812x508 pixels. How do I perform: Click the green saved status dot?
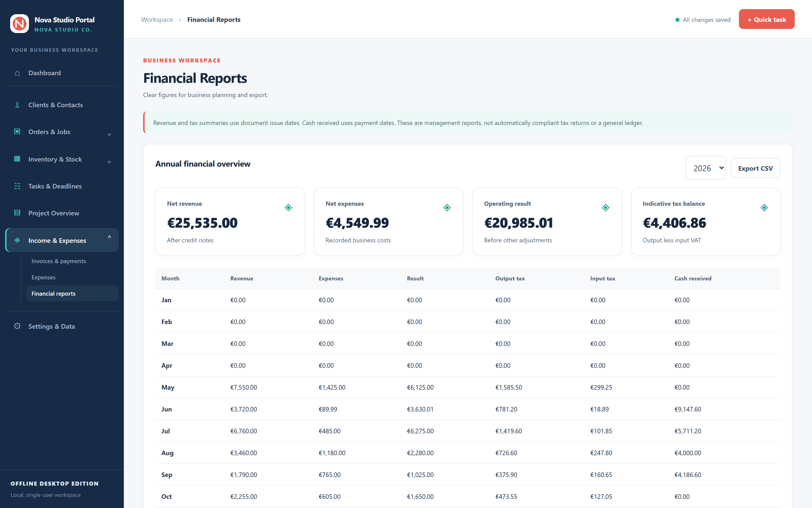click(677, 20)
